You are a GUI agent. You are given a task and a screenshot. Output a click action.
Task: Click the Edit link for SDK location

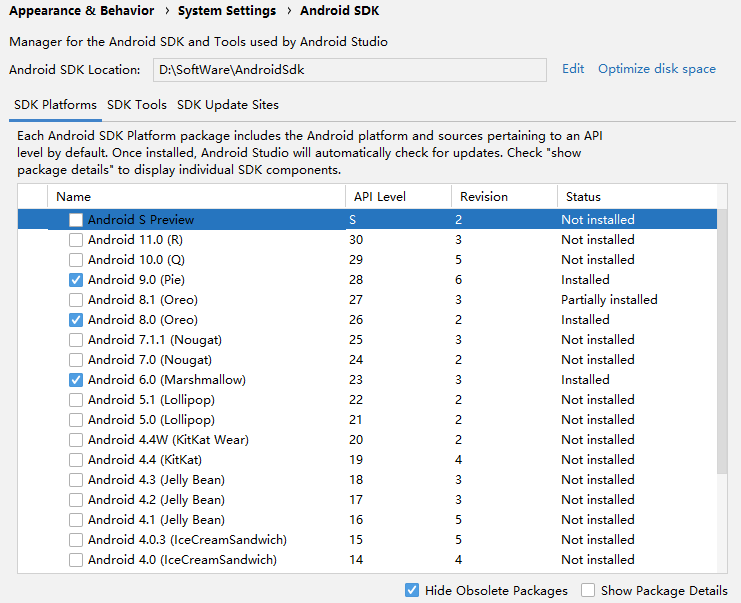(x=573, y=69)
